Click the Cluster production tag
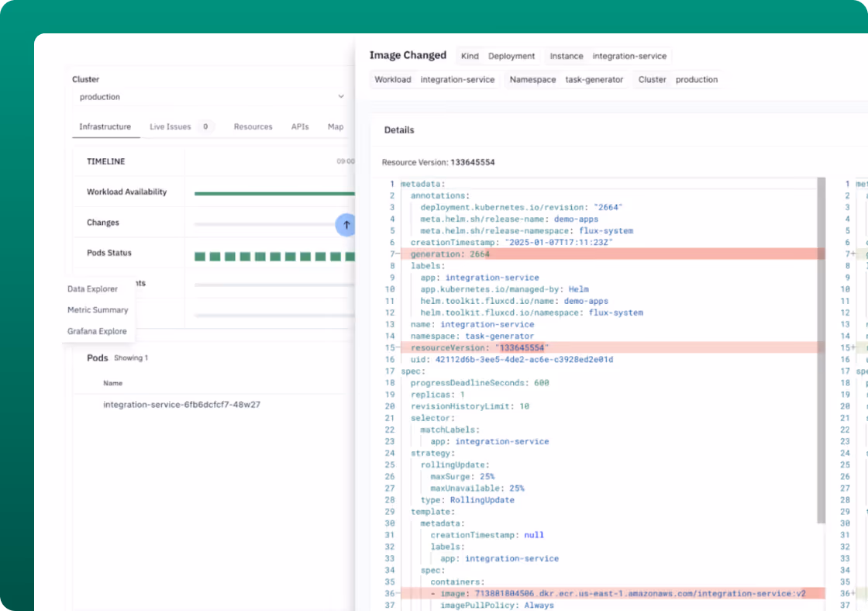 (677, 80)
